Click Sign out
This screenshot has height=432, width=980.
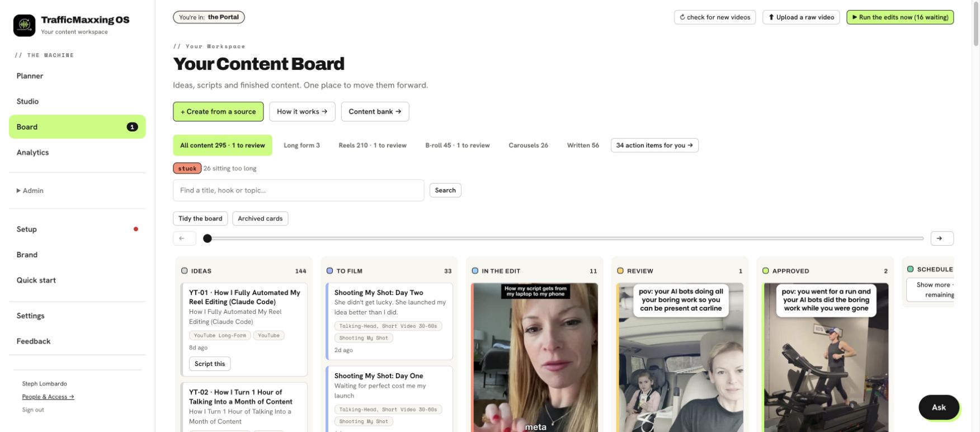[33, 410]
